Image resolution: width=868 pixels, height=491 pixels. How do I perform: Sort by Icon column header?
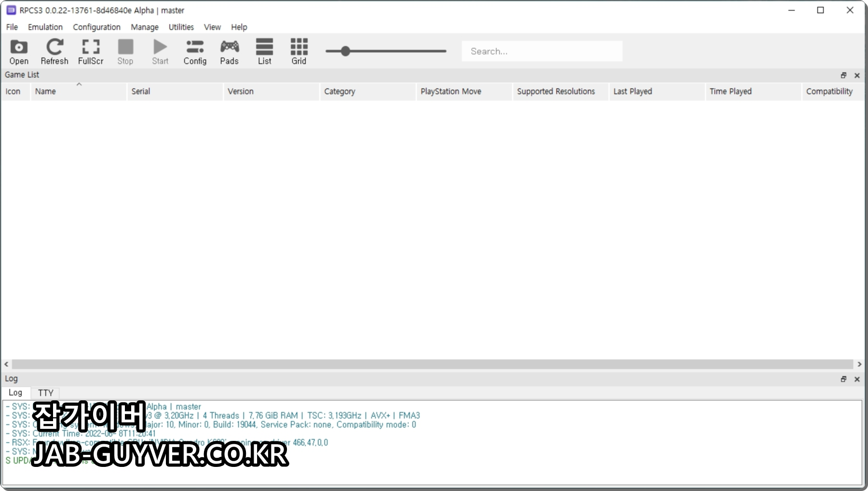(15, 92)
